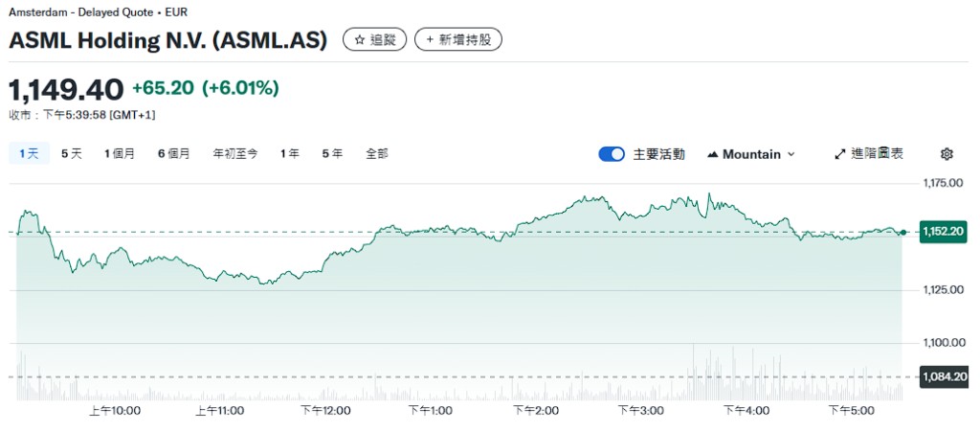Toggle the 主要活動 key events switch
980x431 pixels.
612,154
